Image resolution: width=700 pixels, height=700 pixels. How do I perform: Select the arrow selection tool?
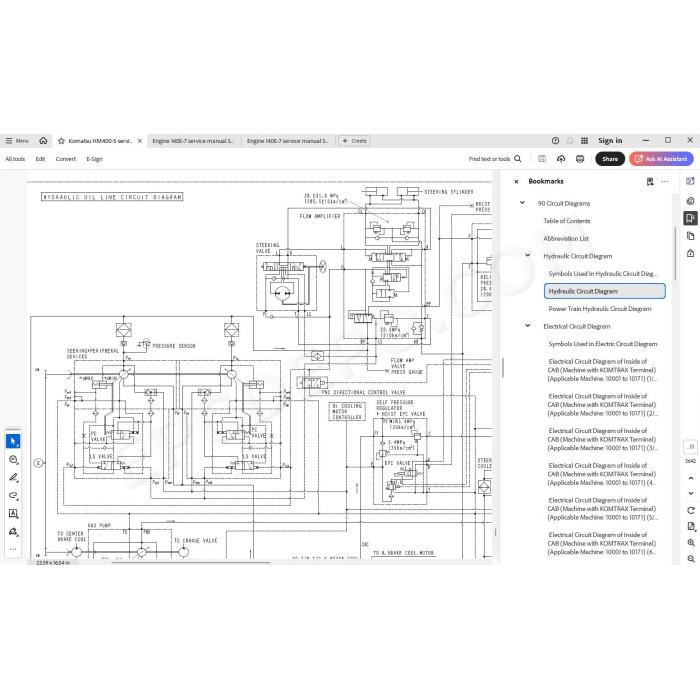click(13, 441)
